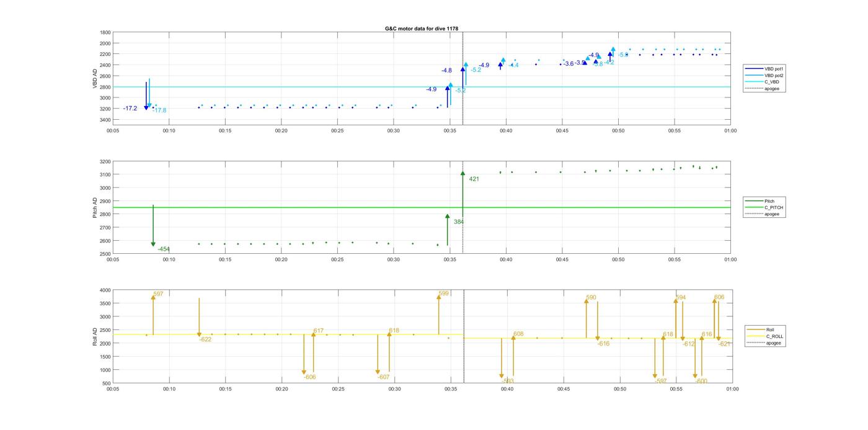Click the "-4.8" data label in VBD plot
Viewport: 868px width, 430px height.
(446, 71)
